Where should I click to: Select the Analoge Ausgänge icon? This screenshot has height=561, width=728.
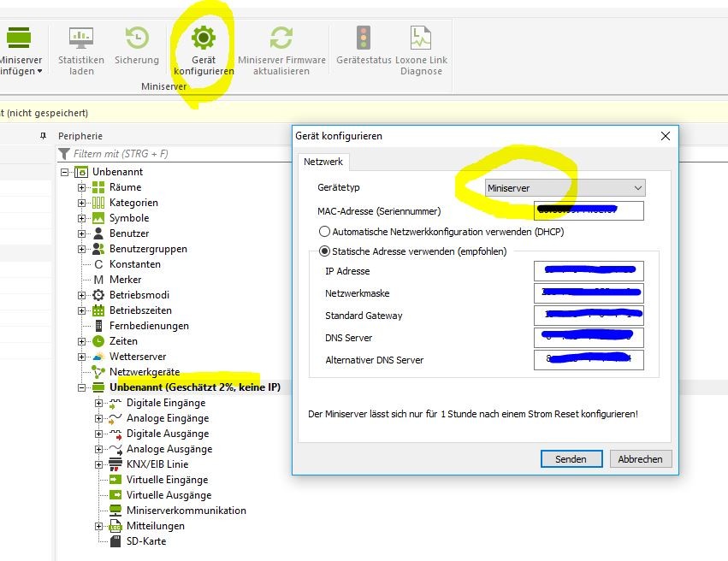115,449
